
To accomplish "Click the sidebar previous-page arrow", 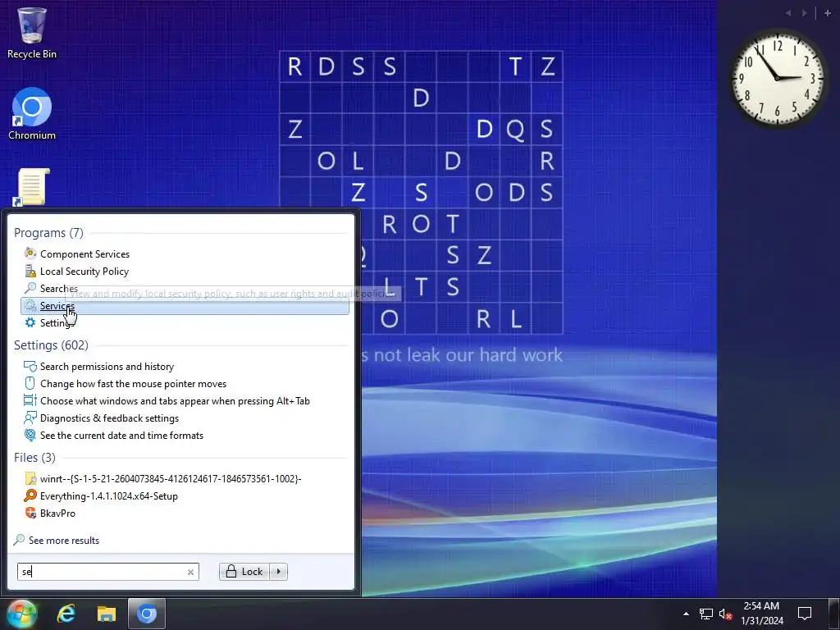I will coord(788,13).
